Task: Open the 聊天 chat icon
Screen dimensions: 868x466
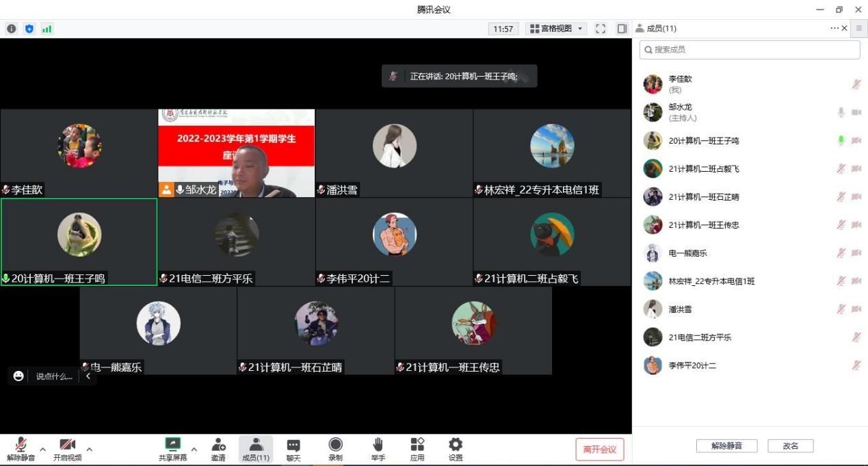Action: tap(293, 449)
